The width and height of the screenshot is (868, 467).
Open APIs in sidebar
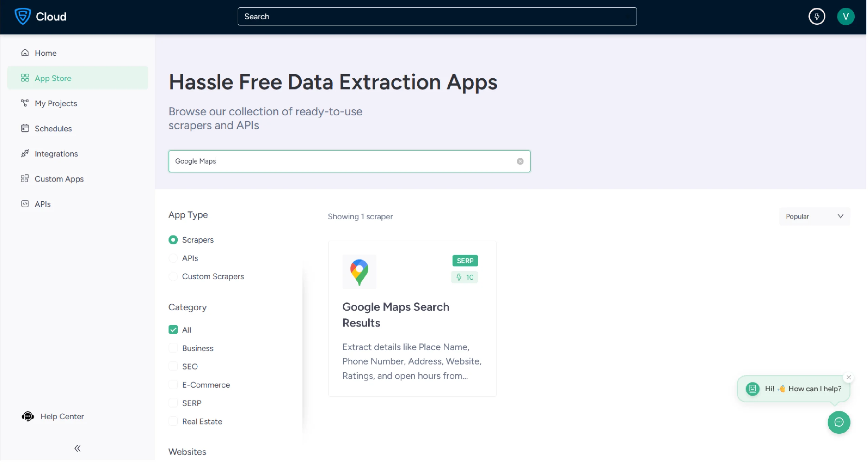tap(78, 204)
